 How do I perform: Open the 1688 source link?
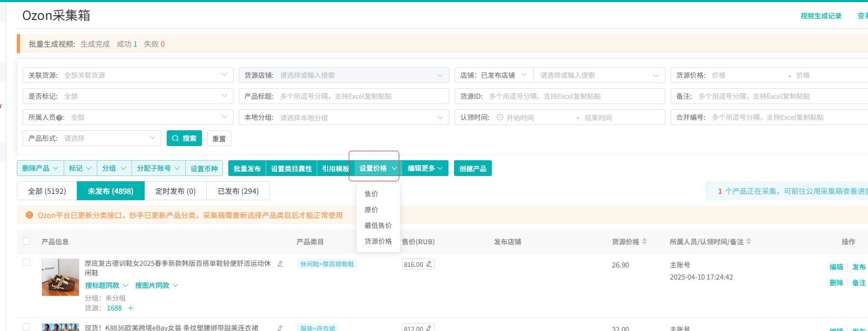tap(114, 308)
